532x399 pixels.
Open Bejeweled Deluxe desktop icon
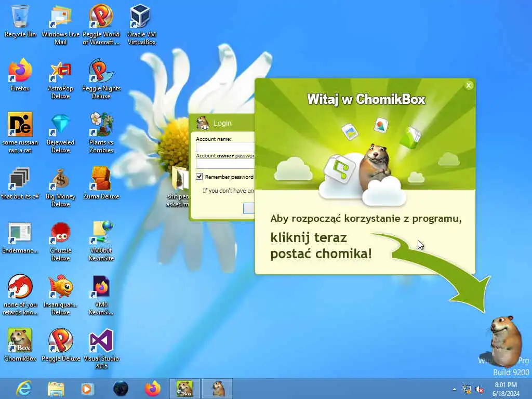tap(60, 133)
